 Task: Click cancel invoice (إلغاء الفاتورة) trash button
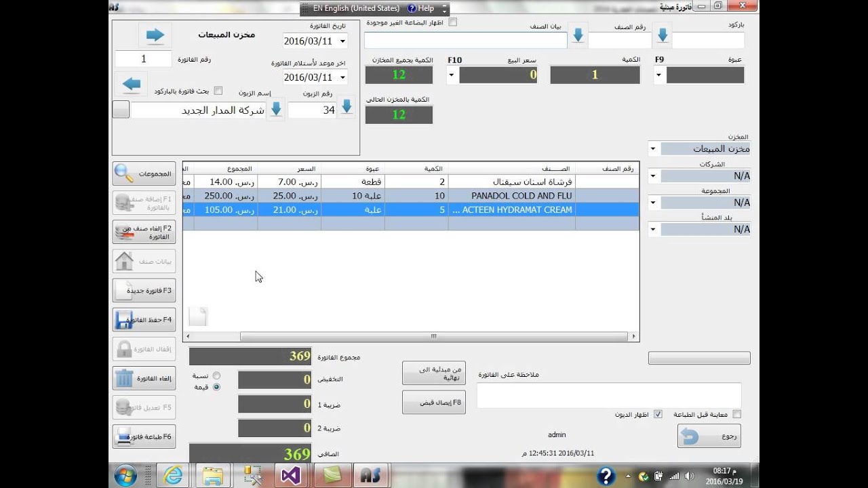tap(144, 378)
